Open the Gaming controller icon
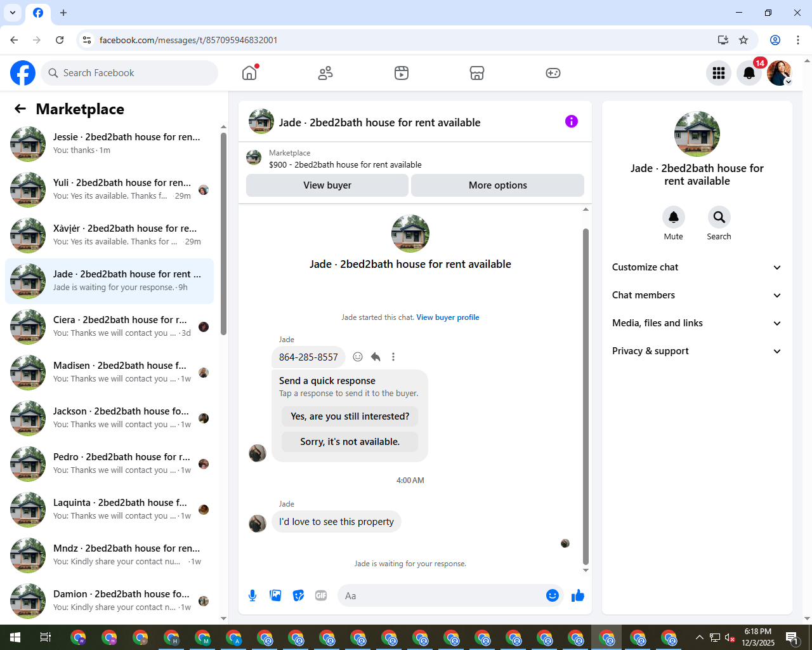Viewport: 812px width, 650px height. [x=553, y=73]
